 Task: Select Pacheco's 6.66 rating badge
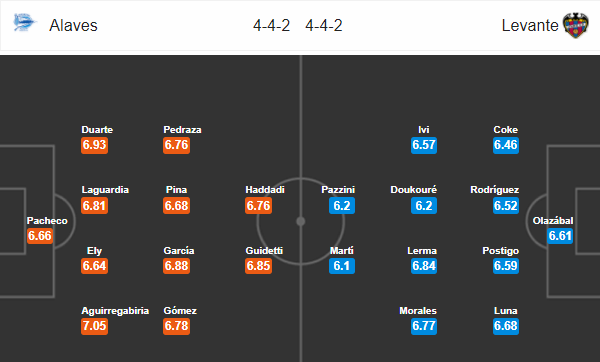40,236
